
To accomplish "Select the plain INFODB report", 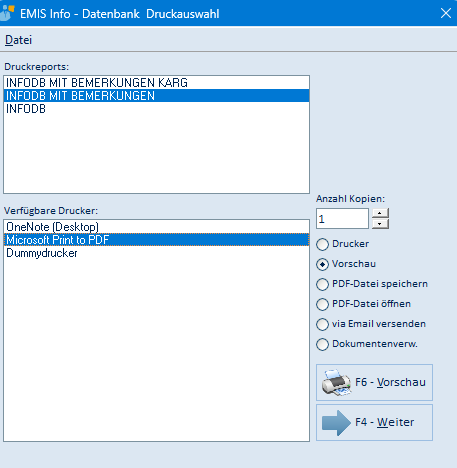I will [156, 109].
